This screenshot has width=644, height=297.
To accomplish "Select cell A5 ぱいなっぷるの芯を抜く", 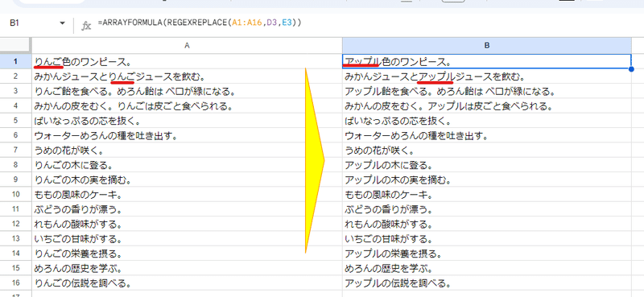I will click(187, 121).
